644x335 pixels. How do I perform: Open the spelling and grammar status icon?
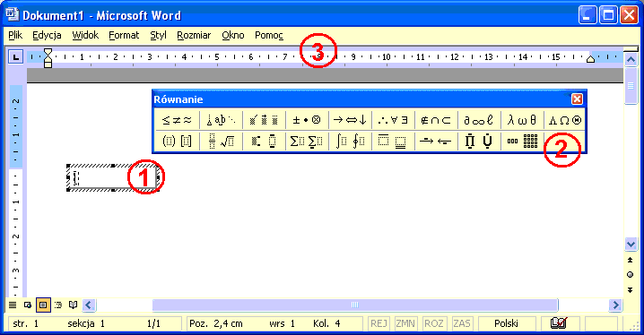(x=559, y=323)
